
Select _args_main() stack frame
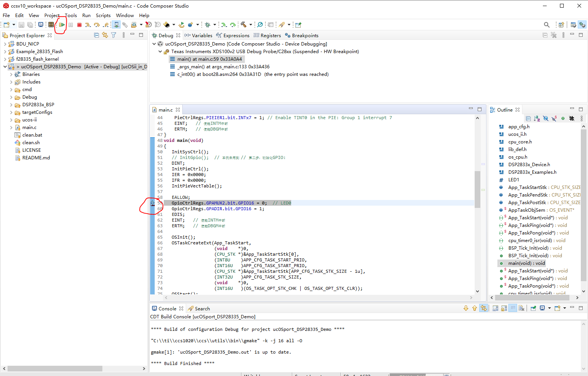pos(220,67)
